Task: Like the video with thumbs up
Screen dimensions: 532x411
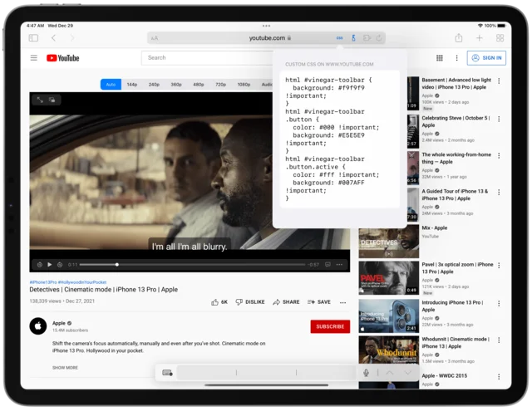Action: click(219, 302)
